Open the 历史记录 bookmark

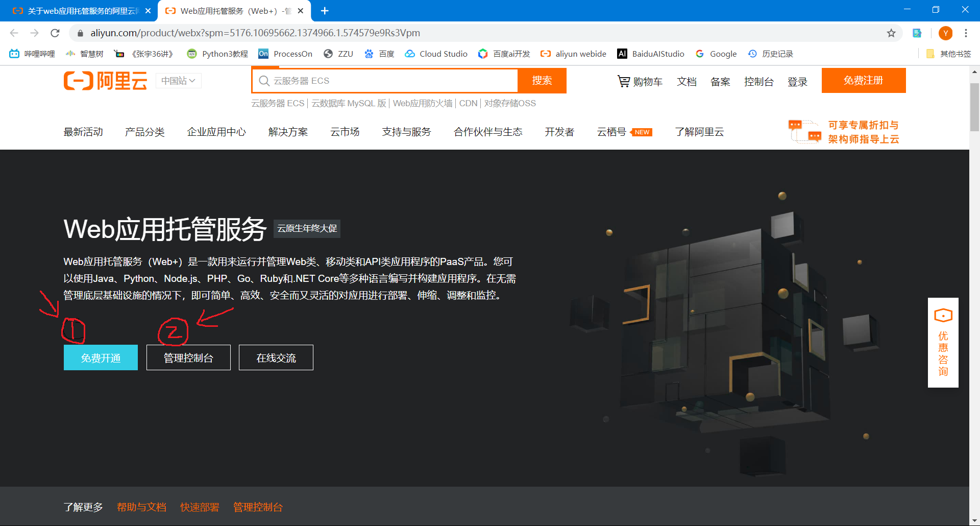(771, 54)
